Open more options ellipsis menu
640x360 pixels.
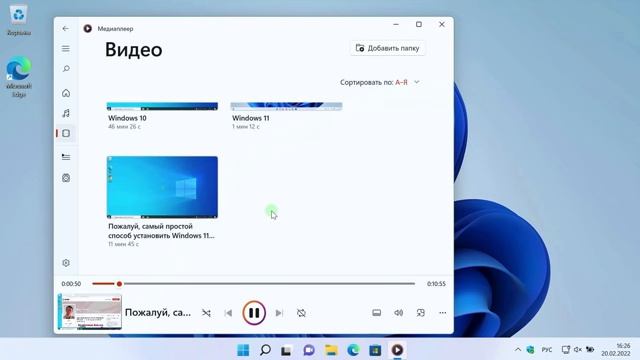coord(442,313)
